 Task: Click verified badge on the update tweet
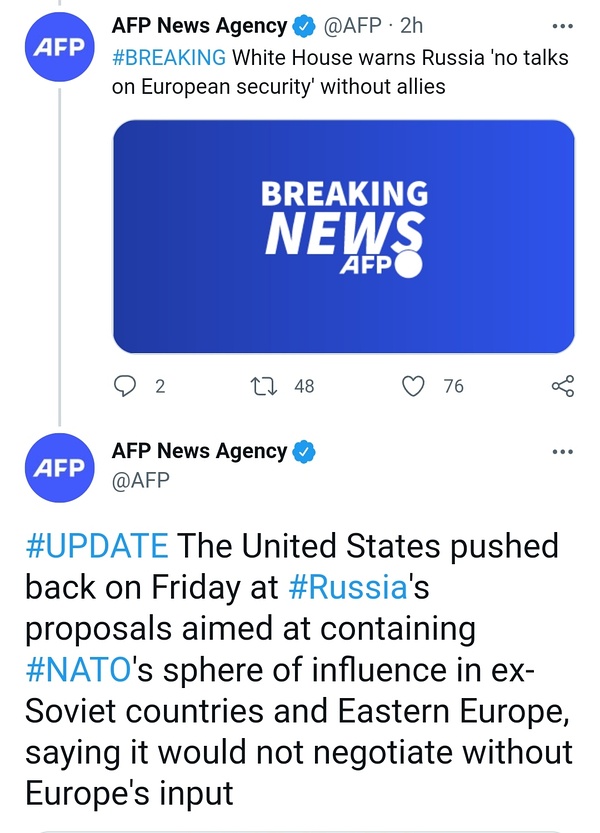(x=303, y=451)
